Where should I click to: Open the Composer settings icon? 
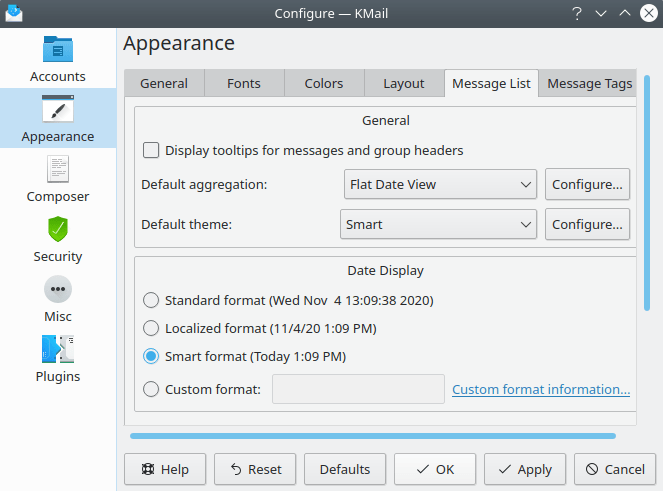pyautogui.click(x=58, y=170)
